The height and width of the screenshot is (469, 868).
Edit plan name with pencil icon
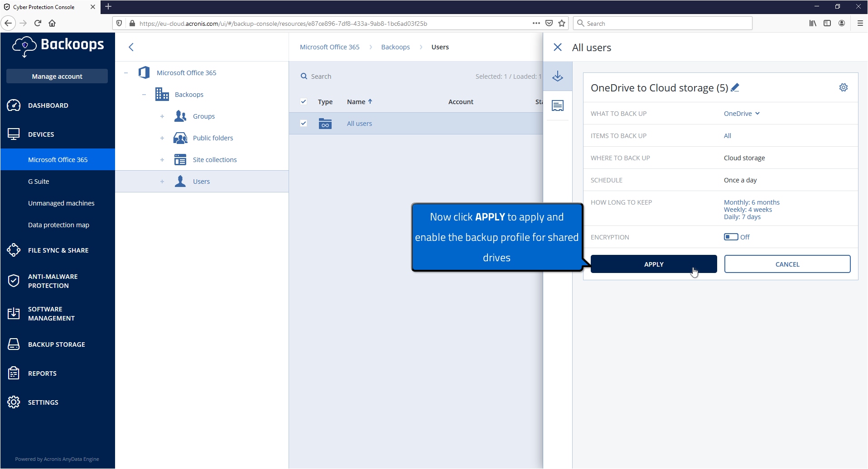tap(735, 87)
